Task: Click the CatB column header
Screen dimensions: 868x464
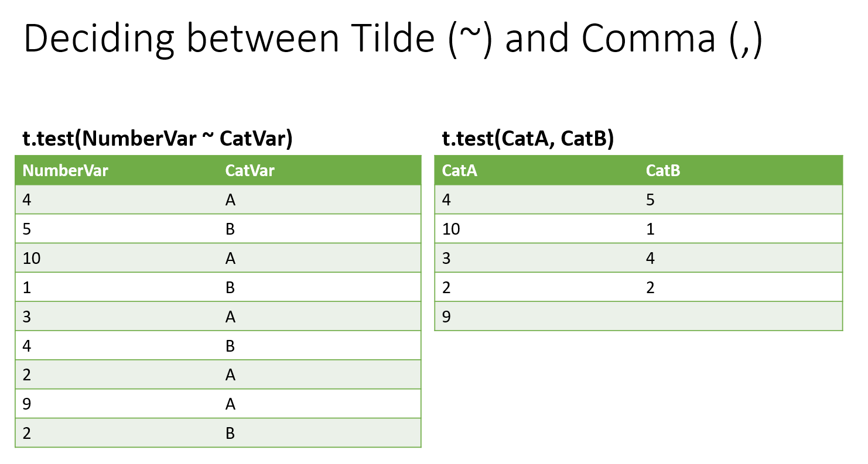Action: point(741,170)
